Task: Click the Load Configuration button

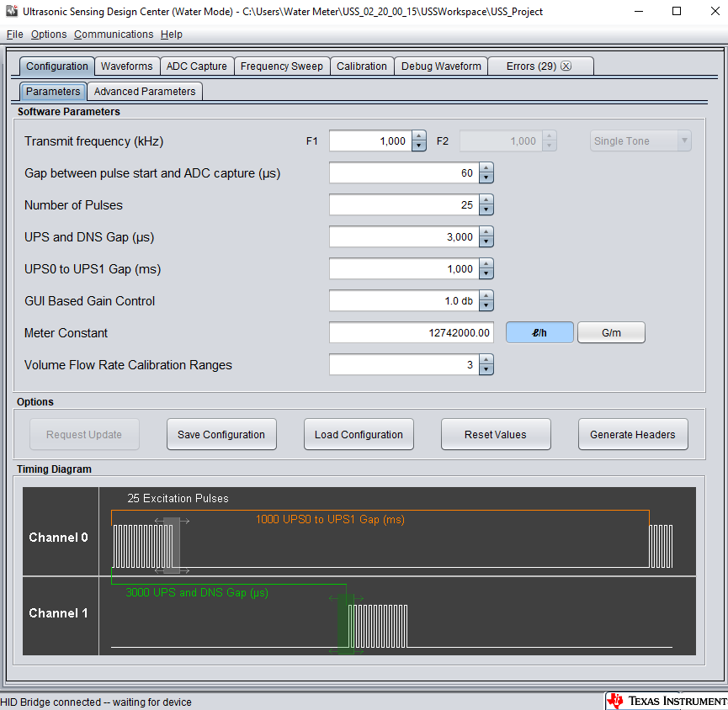Action: [359, 434]
